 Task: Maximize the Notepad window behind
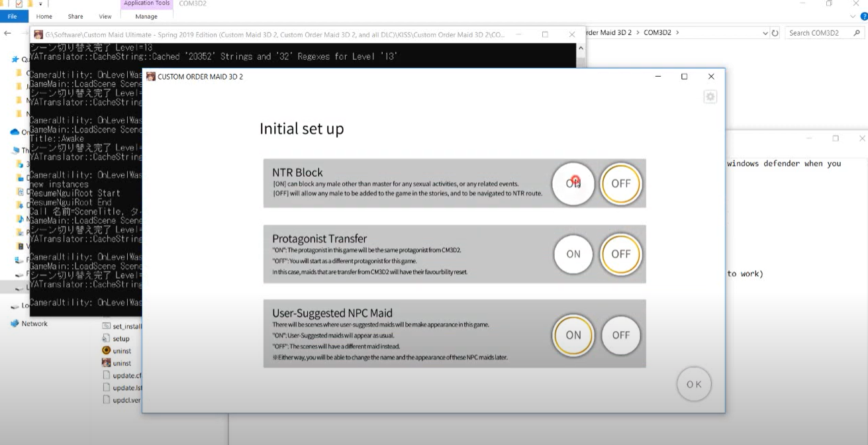point(836,138)
